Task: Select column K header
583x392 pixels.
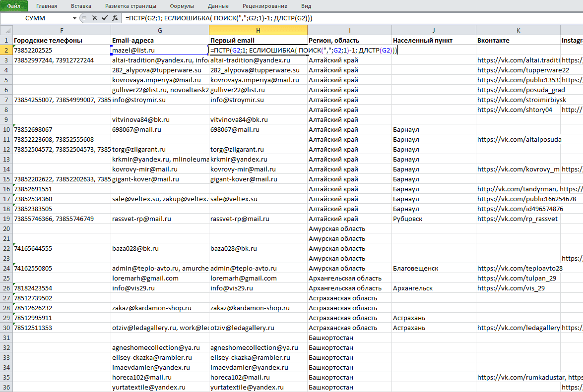Action: pyautogui.click(x=518, y=30)
